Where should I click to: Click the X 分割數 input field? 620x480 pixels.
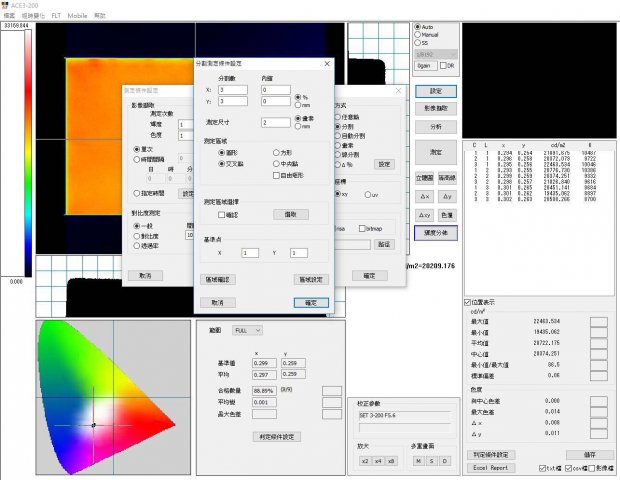[232, 89]
